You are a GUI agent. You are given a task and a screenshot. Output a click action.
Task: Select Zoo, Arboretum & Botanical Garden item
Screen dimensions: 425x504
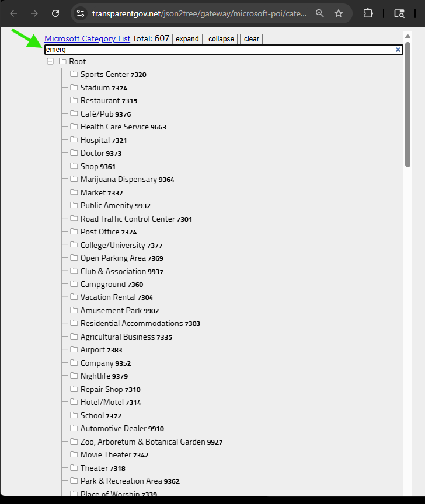[x=142, y=442]
